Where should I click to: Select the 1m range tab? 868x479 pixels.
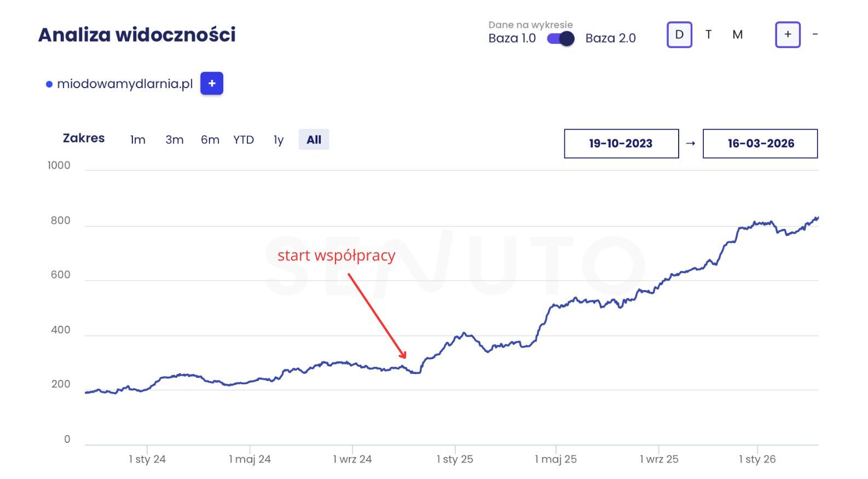coord(138,140)
